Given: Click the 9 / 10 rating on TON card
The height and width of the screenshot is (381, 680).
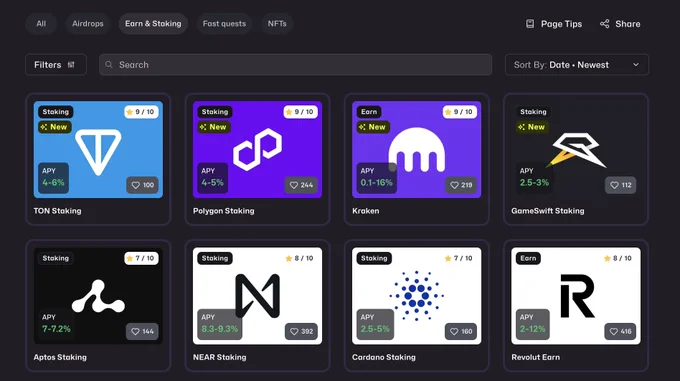Looking at the screenshot, I should click(141, 112).
